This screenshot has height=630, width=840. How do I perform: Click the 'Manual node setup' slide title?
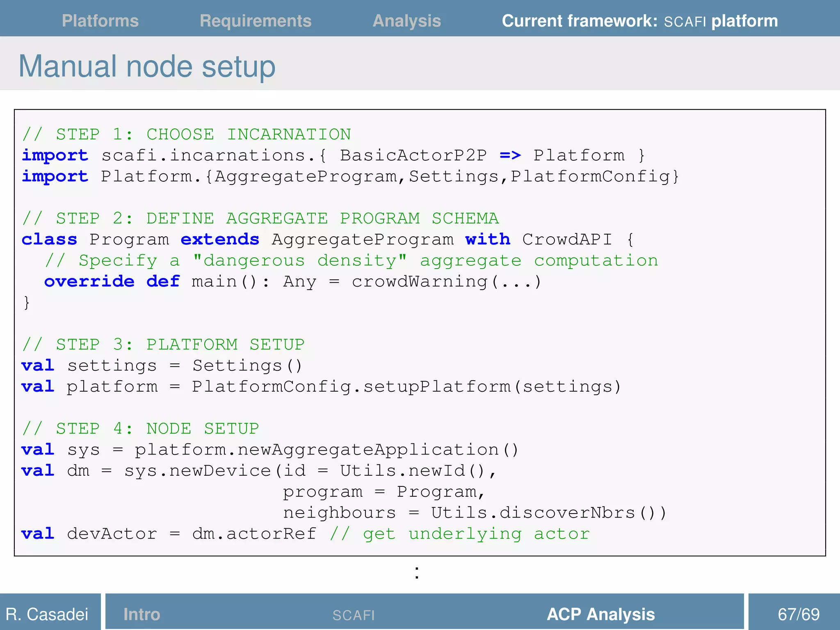(x=147, y=66)
